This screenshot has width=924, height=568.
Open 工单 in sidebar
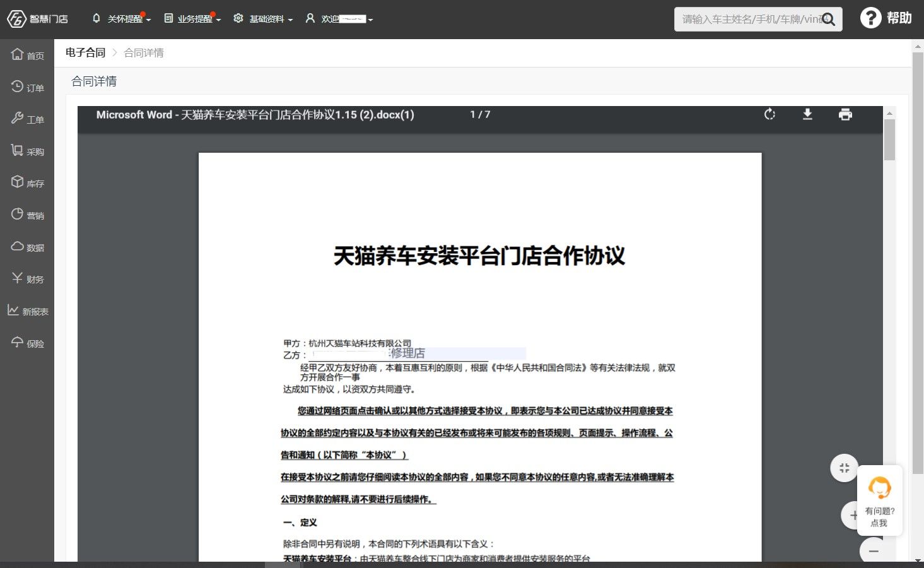27,119
